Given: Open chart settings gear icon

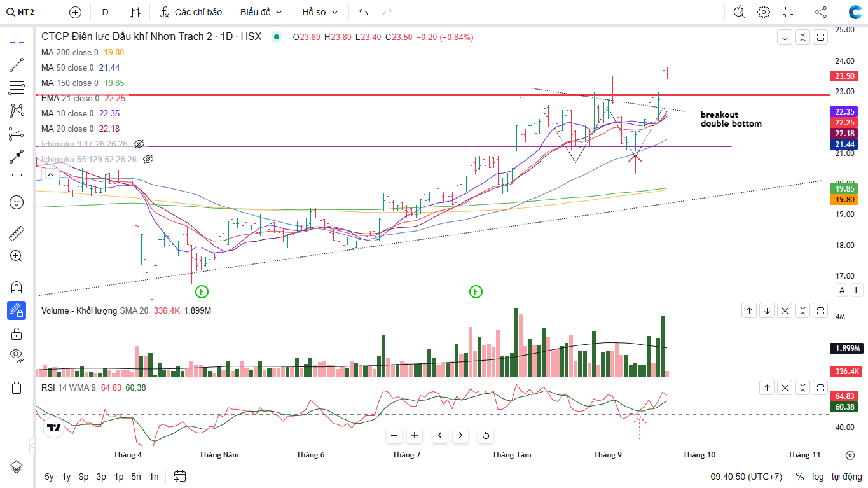Looking at the screenshot, I should [x=764, y=12].
